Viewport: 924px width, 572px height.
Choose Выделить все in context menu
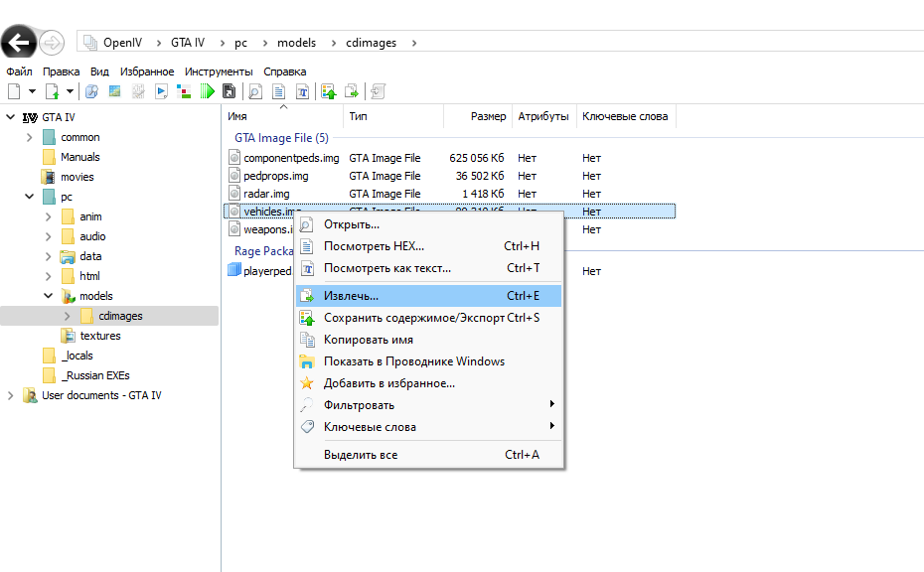point(428,454)
